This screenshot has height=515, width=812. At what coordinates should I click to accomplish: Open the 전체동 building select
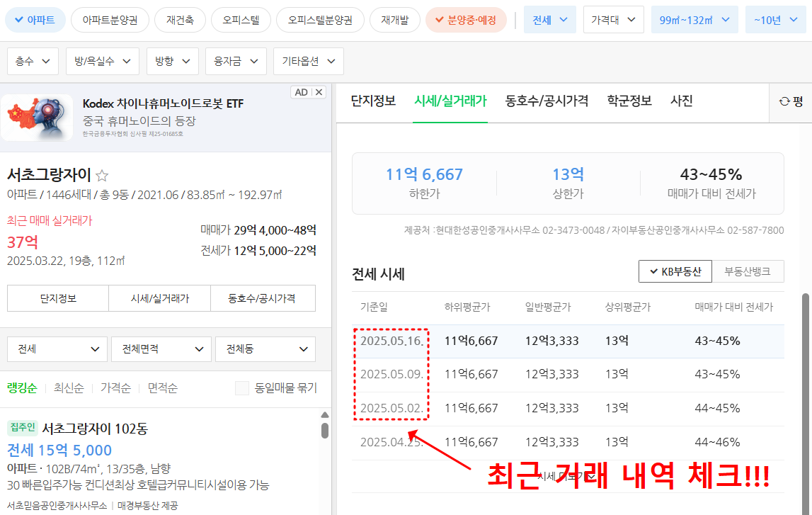pyautogui.click(x=265, y=349)
